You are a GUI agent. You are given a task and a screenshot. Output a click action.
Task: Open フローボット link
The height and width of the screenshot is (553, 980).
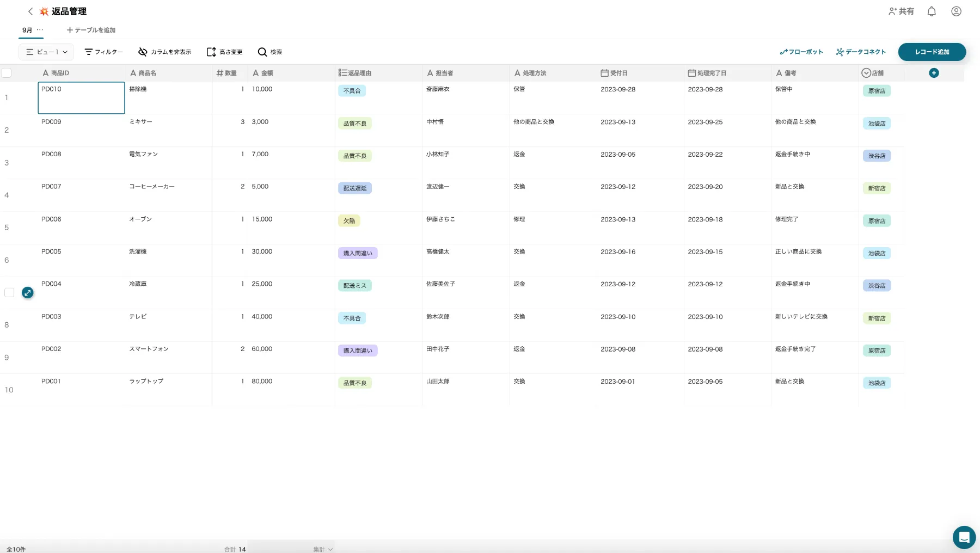pos(801,52)
